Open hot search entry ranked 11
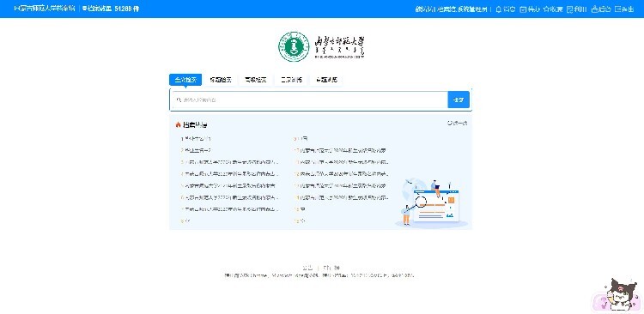The height and width of the screenshot is (314, 644). pos(341,162)
